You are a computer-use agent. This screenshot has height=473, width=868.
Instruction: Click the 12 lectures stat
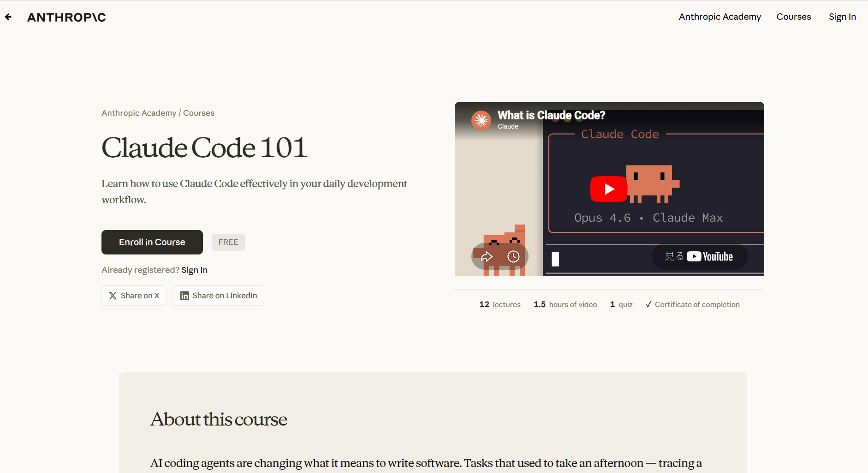(x=500, y=304)
